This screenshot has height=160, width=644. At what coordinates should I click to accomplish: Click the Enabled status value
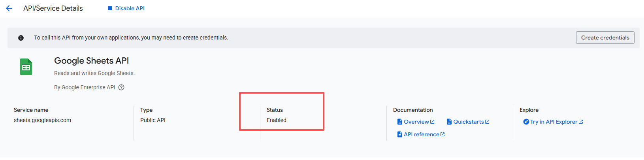[277, 120]
